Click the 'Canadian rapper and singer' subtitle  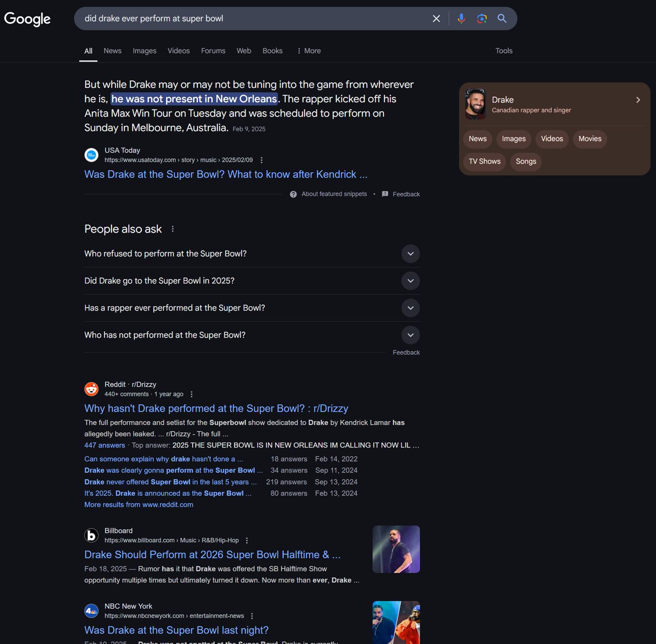[531, 110]
